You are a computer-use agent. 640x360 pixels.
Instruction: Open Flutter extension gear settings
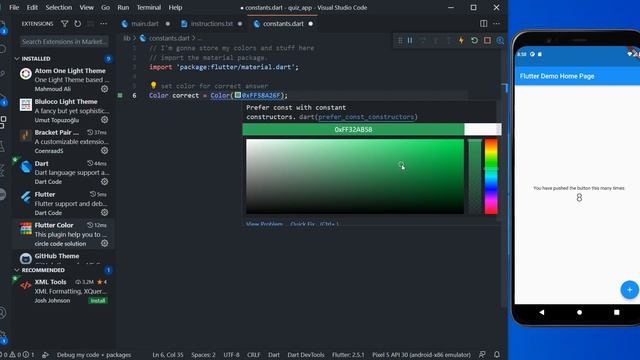coord(104,213)
